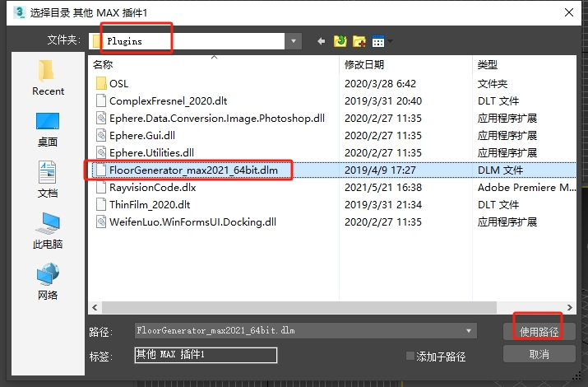Click the horizontal scrollbar thumb
The height and width of the screenshot is (387, 588).
point(299,307)
